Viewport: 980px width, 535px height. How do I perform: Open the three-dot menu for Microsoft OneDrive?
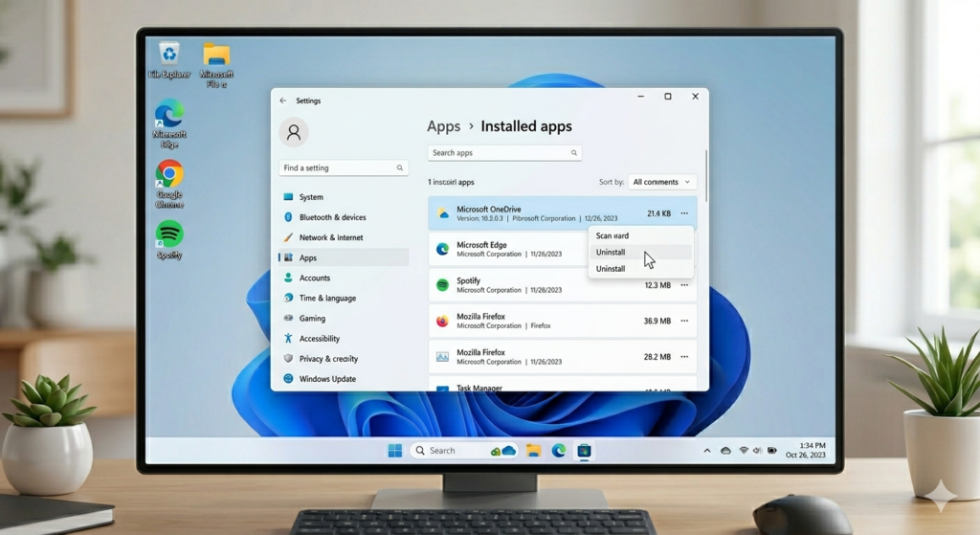pyautogui.click(x=684, y=213)
